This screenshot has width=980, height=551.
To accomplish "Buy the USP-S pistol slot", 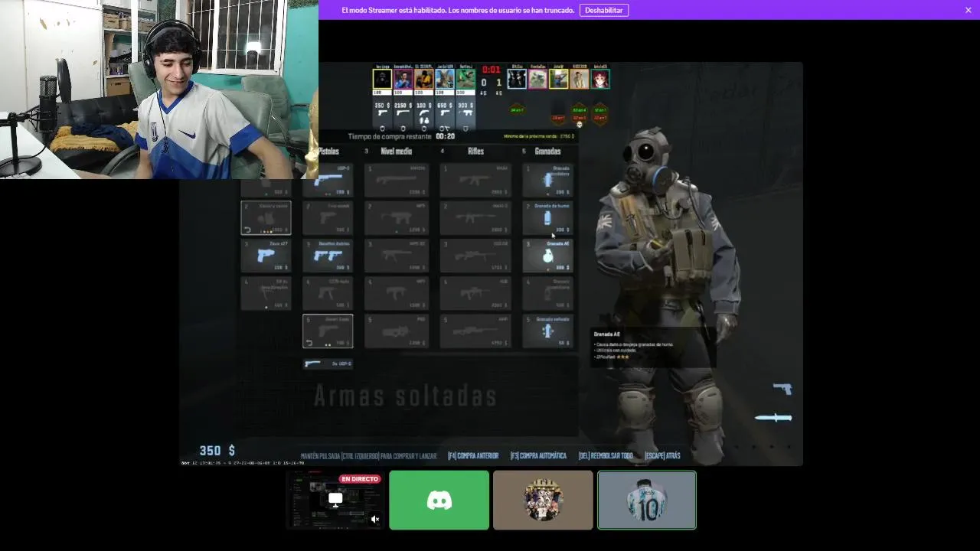I will [328, 180].
